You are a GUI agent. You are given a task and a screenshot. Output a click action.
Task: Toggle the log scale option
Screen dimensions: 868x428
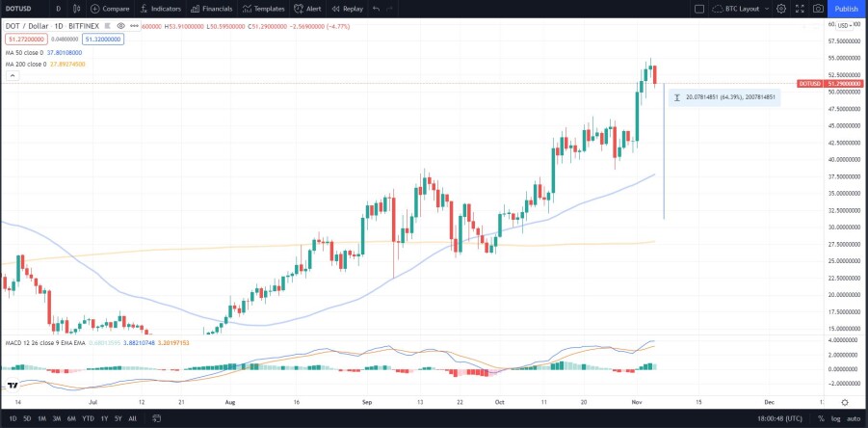[x=835, y=418]
